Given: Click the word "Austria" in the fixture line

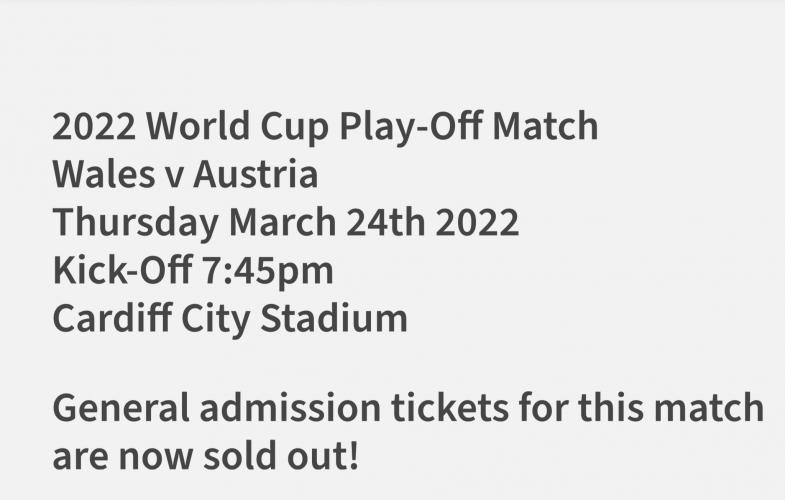Looking at the screenshot, I should tap(255, 175).
